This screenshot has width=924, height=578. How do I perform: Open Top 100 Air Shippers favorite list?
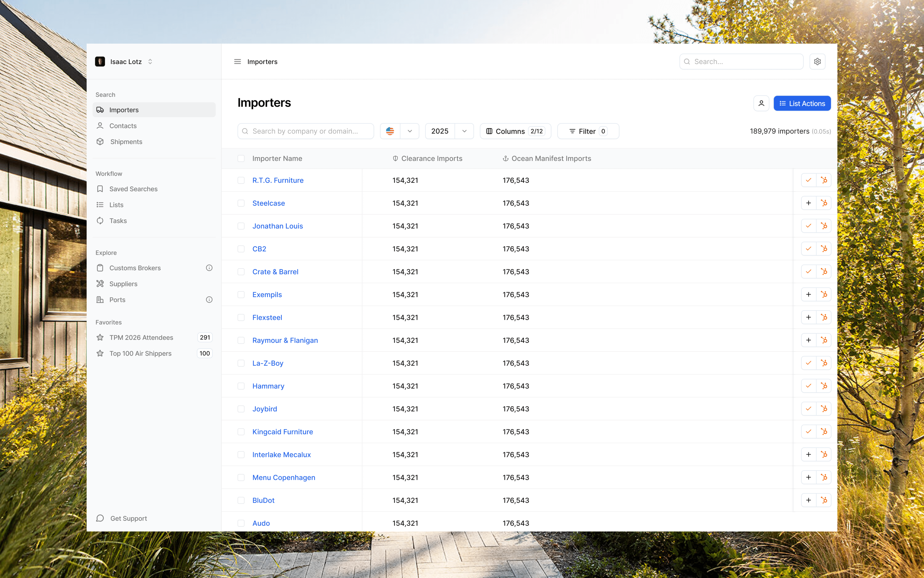(x=154, y=354)
